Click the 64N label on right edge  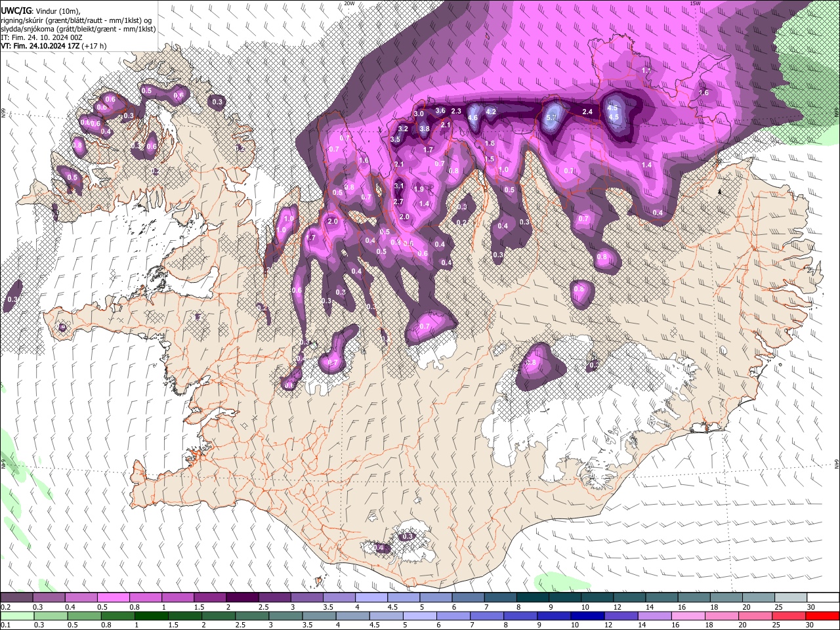(837, 464)
